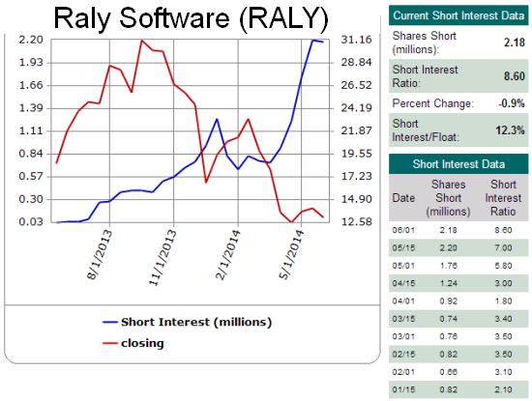Click the 'Short Interest Ratio' column header
Image resolution: width=532 pixels, height=401 pixels.
(503, 198)
